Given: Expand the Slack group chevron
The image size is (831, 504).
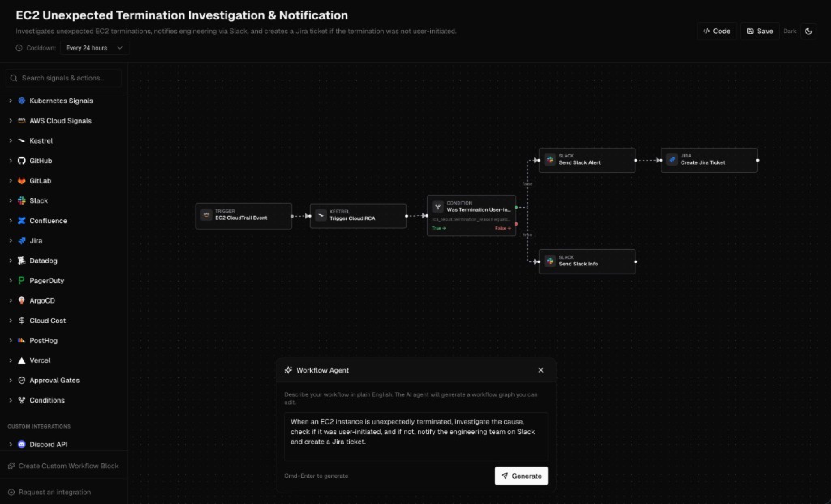Looking at the screenshot, I should click(11, 200).
